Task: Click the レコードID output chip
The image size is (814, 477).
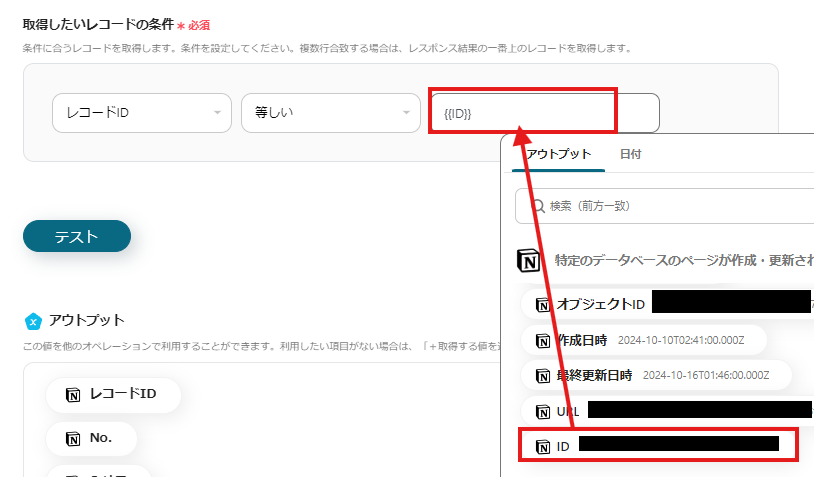Action: (x=113, y=394)
